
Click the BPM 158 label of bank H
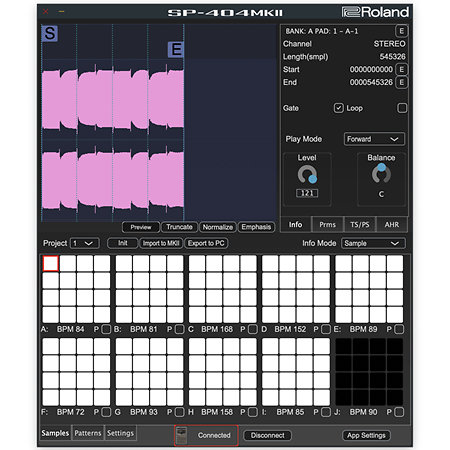click(217, 412)
